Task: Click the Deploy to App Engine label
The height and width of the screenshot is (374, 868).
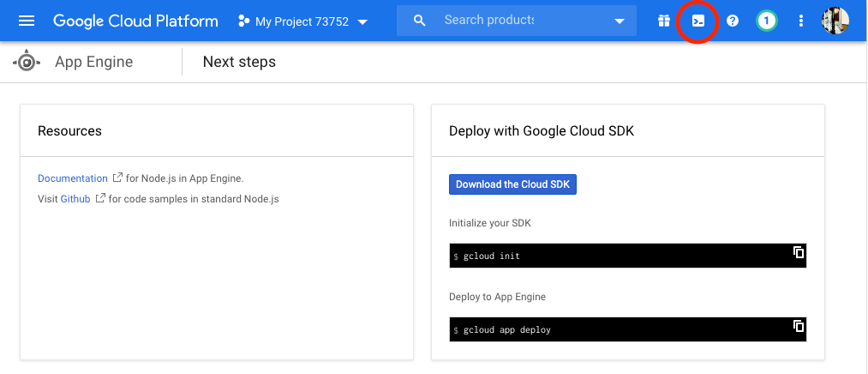Action: (497, 297)
